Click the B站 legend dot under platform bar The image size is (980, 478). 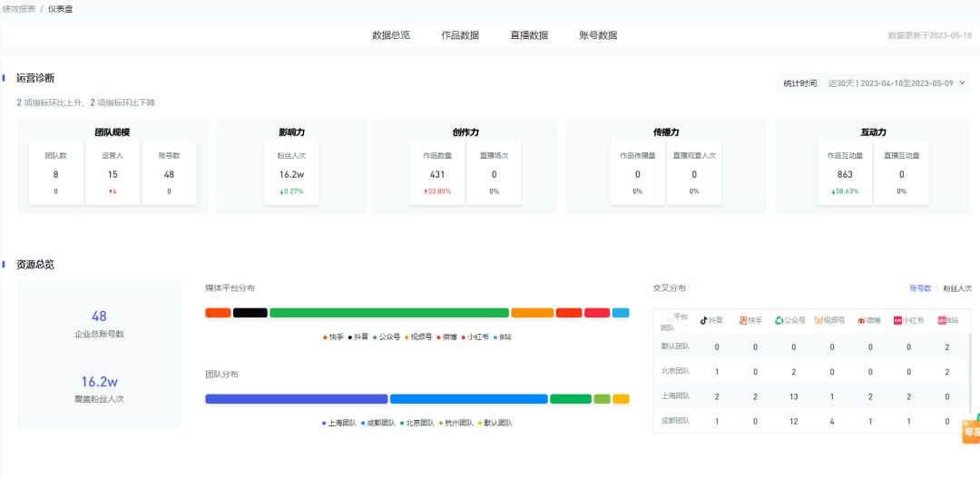point(495,337)
